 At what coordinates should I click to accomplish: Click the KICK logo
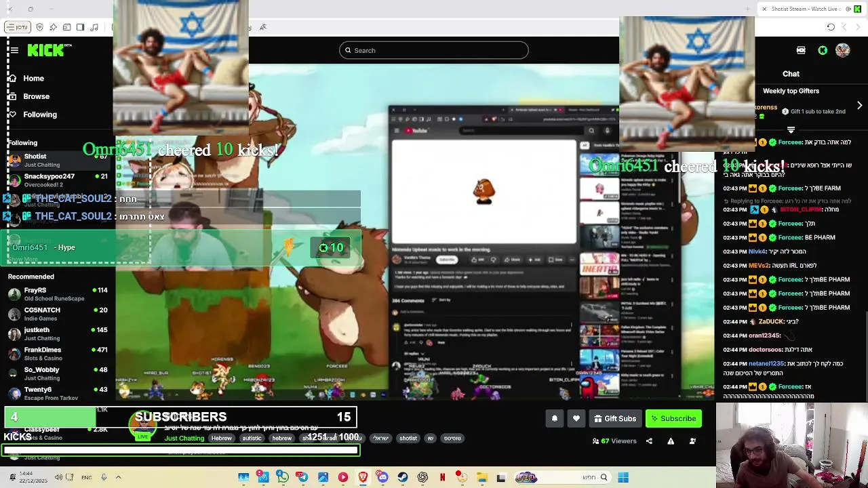point(46,50)
